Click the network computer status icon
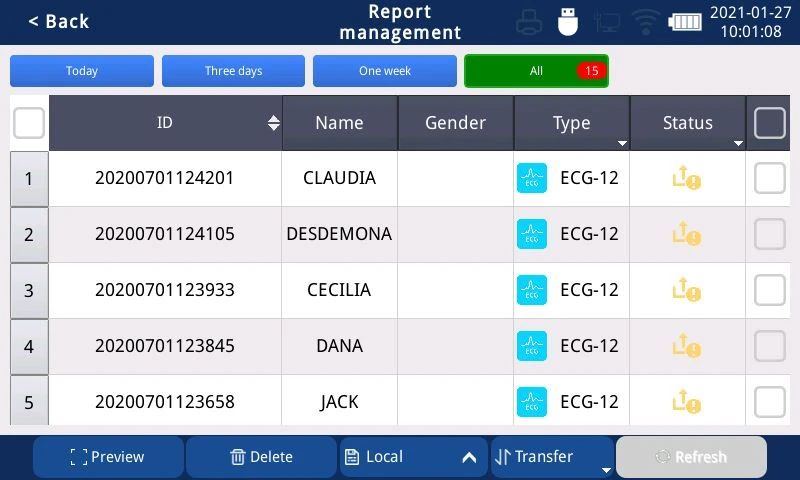Screen dimensions: 800x480 coord(607,22)
